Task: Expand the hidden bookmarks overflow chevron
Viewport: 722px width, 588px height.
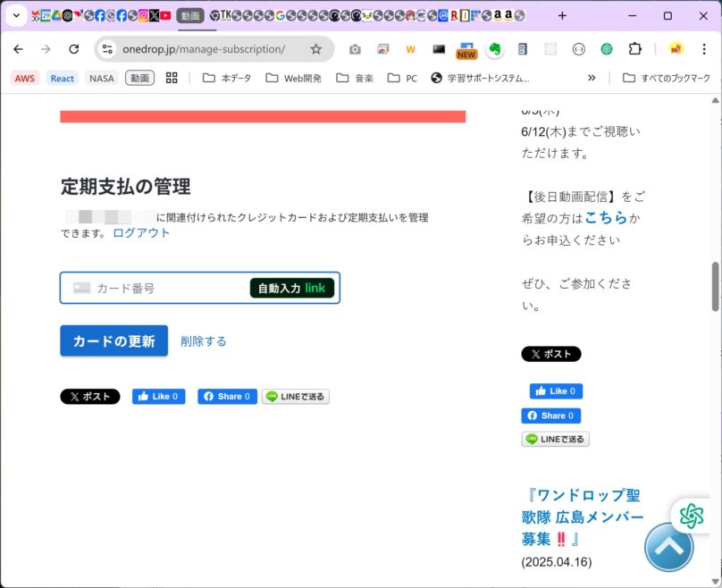Action: coord(592,78)
